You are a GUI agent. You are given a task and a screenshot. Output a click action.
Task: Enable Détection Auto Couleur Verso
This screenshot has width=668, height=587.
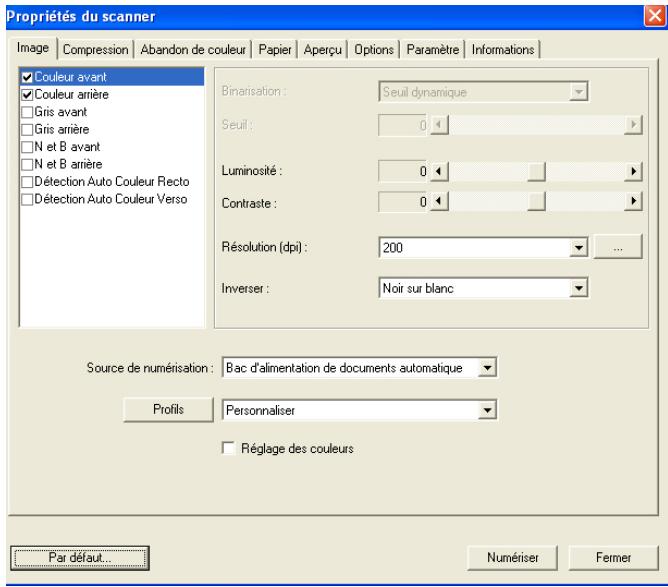pos(27,199)
